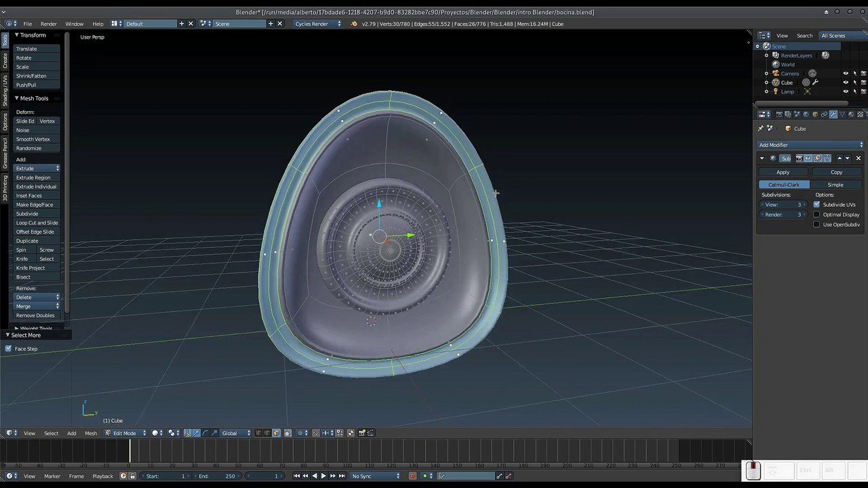Screen dimensions: 868x488
Task: Hide the Cube with its eye icon
Action: 846,82
